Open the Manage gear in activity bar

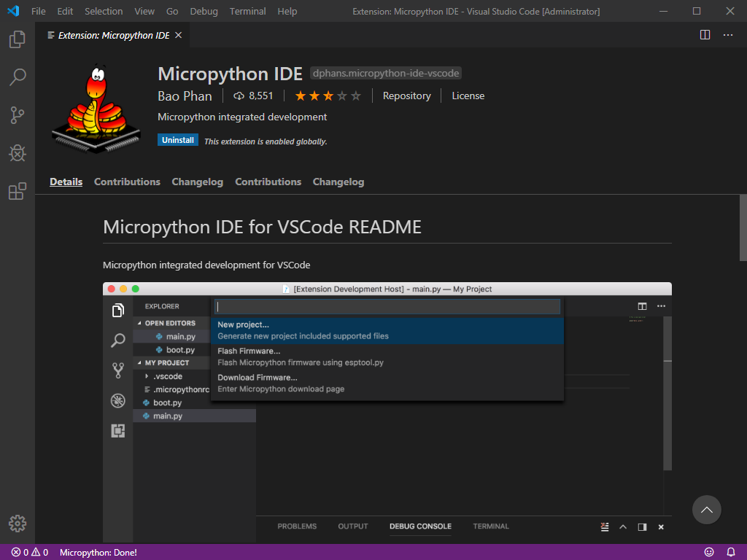18,524
